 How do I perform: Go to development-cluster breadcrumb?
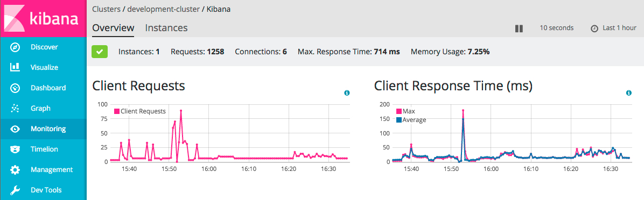163,9
